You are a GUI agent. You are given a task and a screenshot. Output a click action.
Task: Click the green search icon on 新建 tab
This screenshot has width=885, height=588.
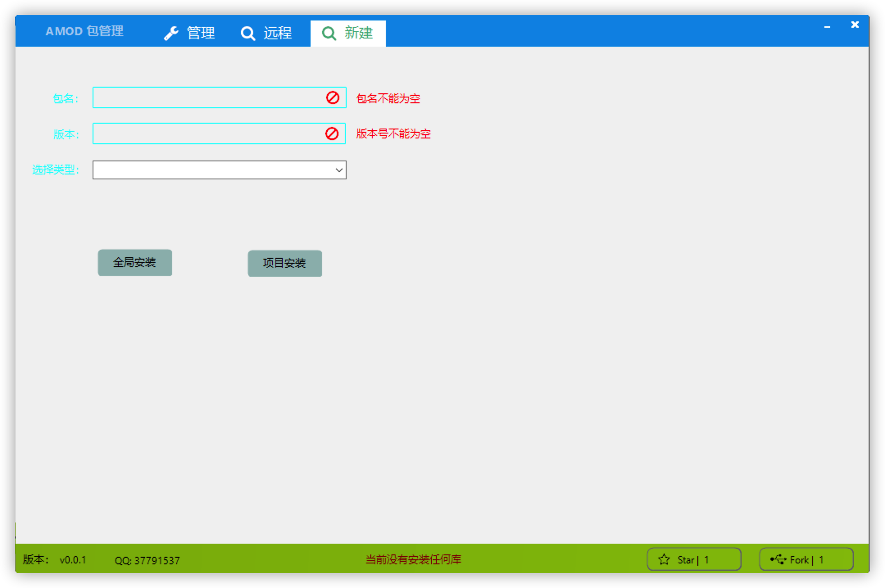tap(329, 33)
